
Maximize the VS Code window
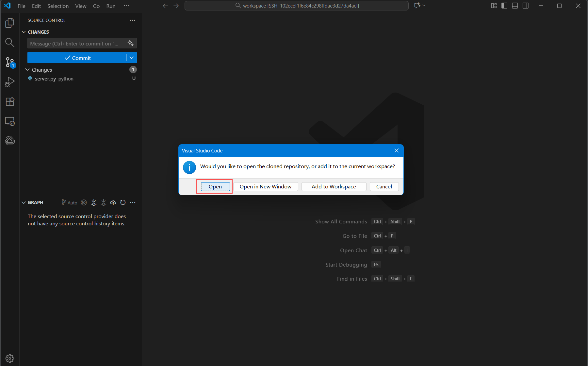pos(560,6)
